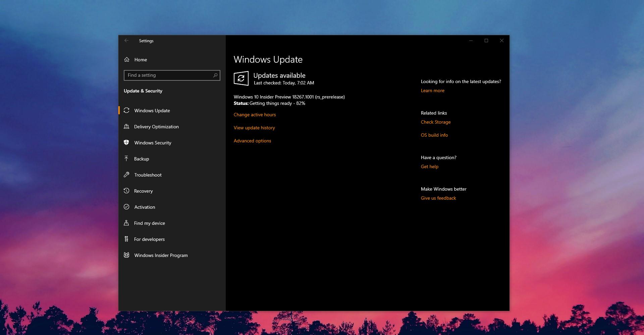Click the large update status refresh icon

click(x=241, y=78)
